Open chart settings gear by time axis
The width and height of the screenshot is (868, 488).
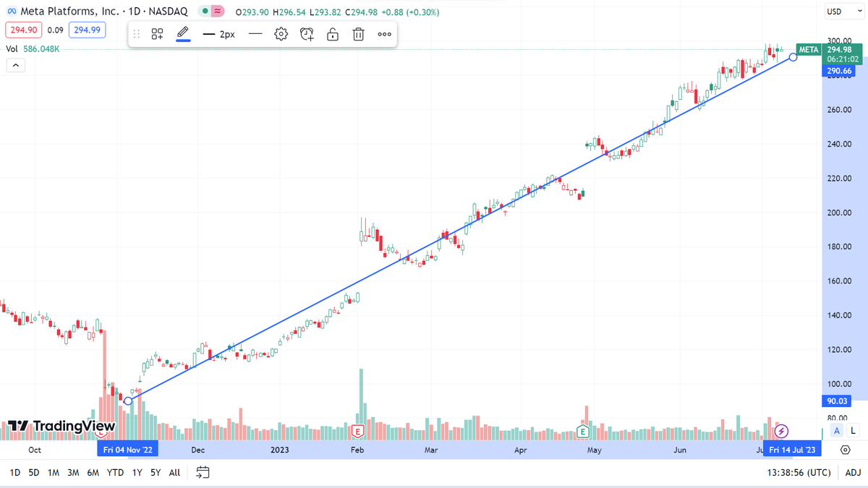point(845,450)
